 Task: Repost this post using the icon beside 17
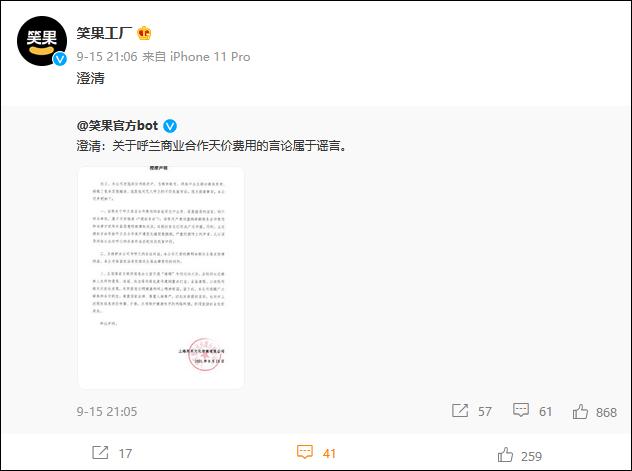click(x=100, y=453)
